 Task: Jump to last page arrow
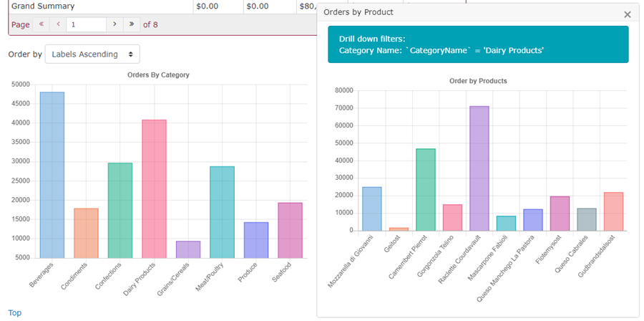(x=131, y=24)
